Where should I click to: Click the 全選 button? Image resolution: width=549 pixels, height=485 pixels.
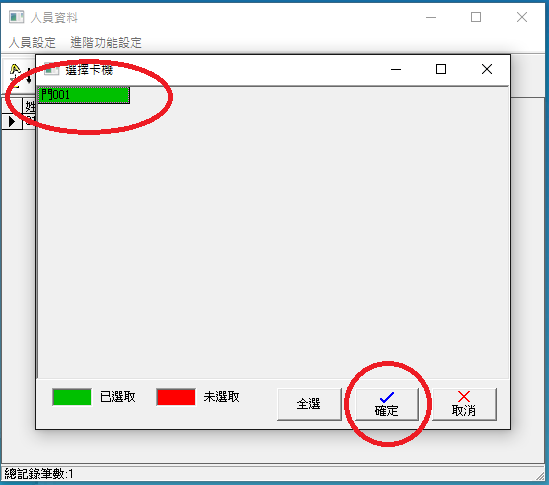(x=309, y=404)
